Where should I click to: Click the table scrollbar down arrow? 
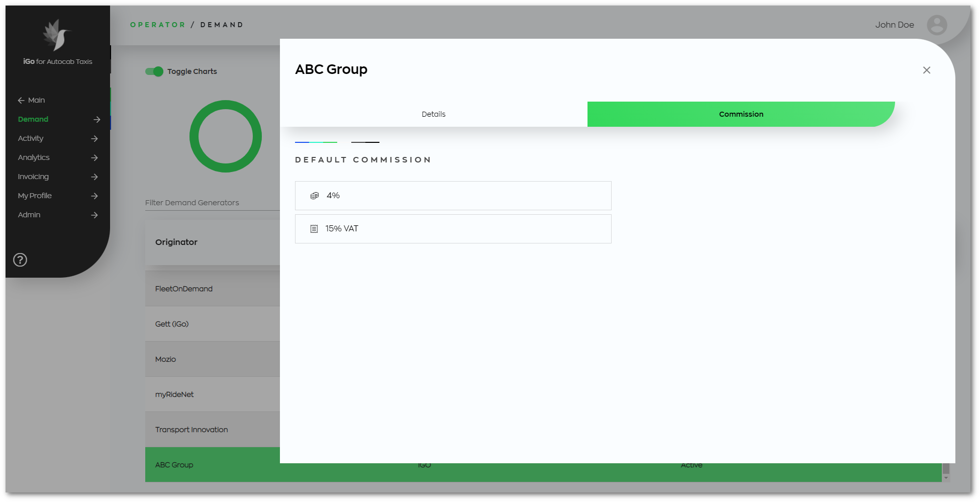(x=946, y=478)
